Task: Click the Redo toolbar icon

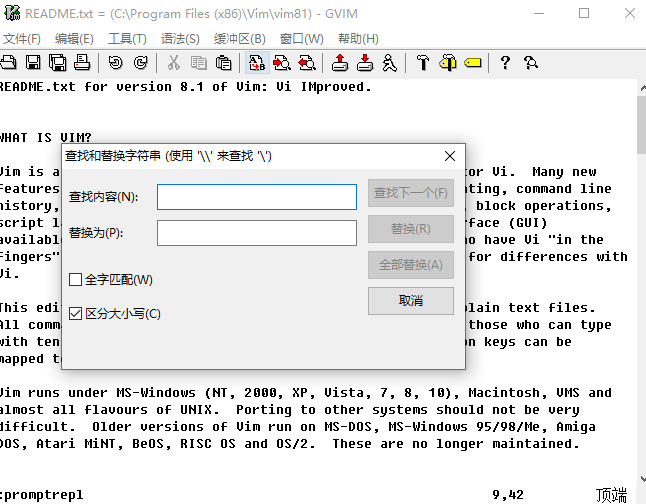Action: 140,62
